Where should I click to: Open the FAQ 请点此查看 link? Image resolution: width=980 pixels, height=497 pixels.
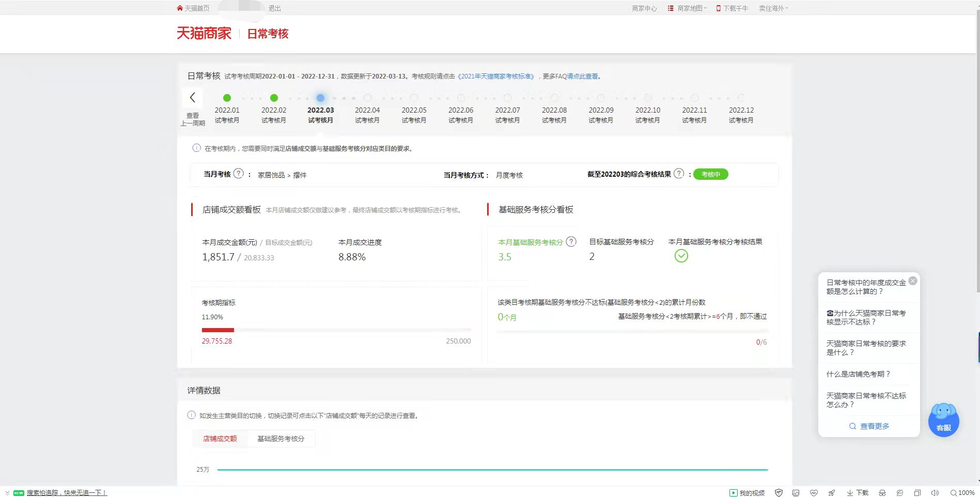583,76
